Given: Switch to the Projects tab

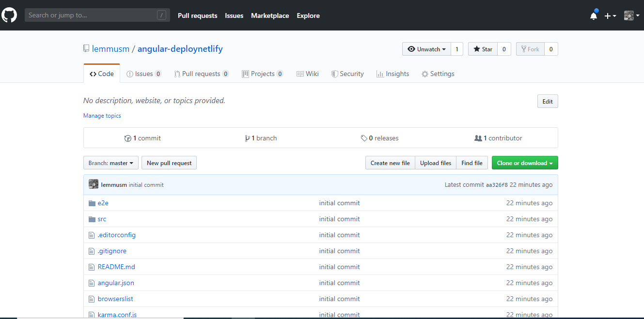Looking at the screenshot, I should [263, 74].
